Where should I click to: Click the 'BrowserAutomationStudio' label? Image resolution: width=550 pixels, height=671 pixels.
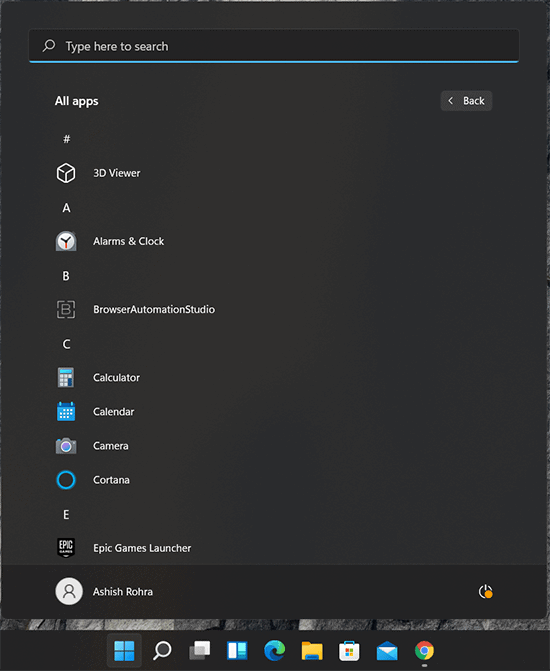[x=154, y=309]
